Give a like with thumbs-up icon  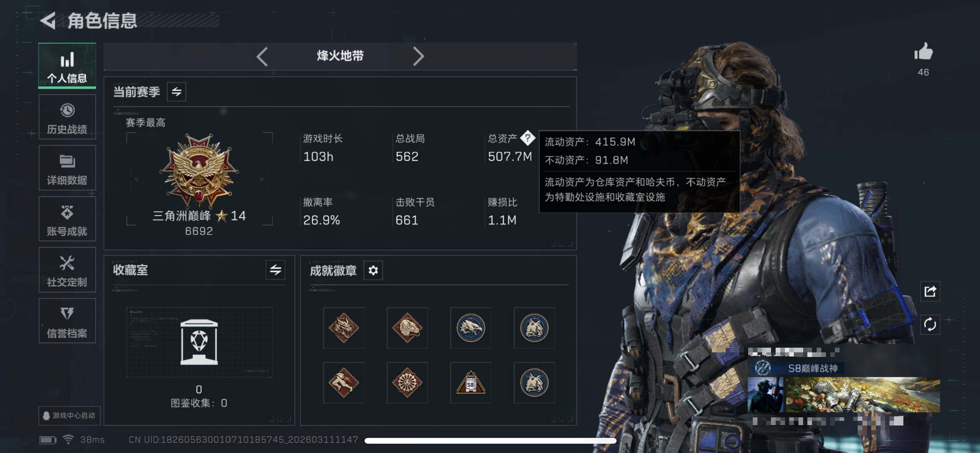(923, 51)
